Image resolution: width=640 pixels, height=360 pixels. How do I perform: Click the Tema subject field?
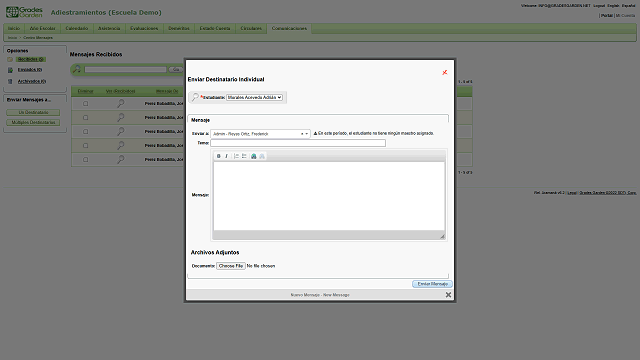tap(298, 143)
